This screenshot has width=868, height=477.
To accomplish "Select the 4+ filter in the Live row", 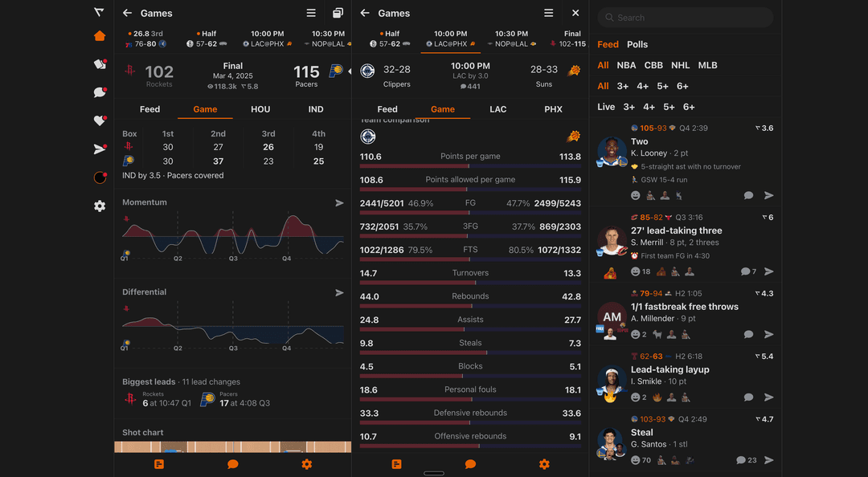I will (x=649, y=107).
